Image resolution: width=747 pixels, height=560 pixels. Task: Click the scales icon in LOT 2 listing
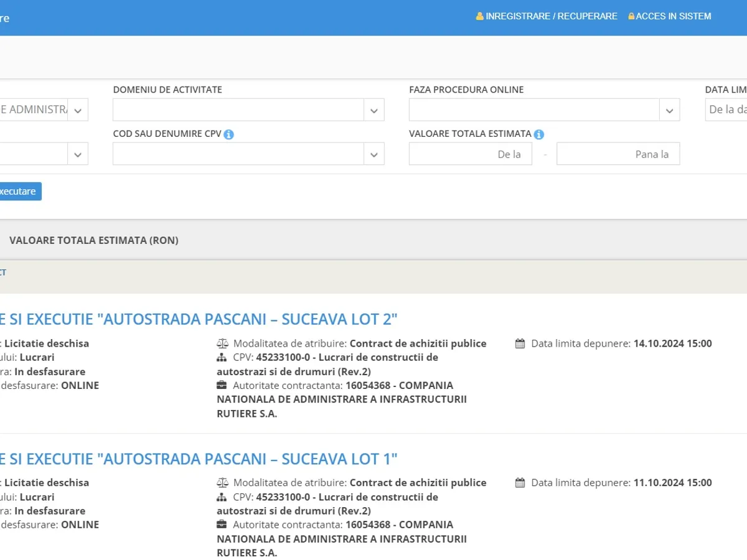point(222,343)
